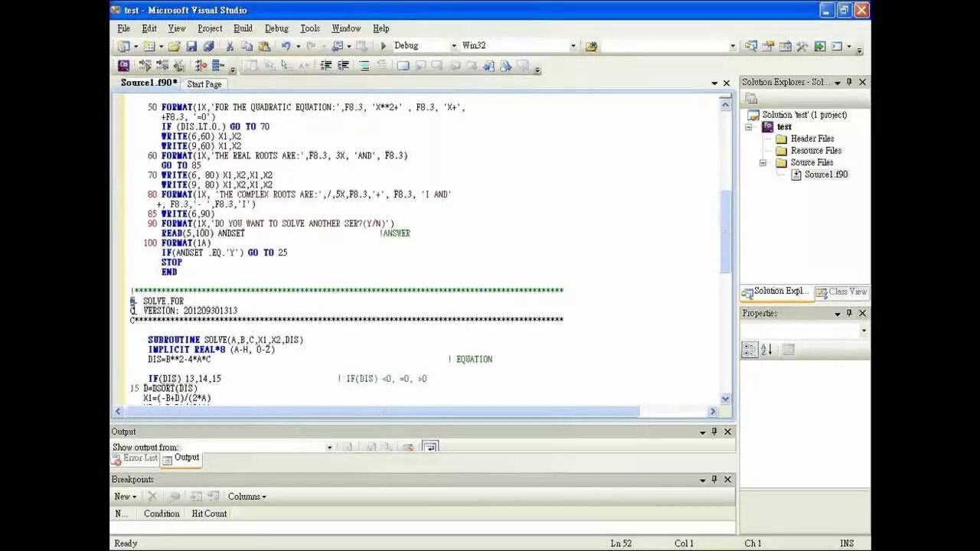Open the active files list dropdown arrow
This screenshot has width=980, height=551.
[x=714, y=83]
